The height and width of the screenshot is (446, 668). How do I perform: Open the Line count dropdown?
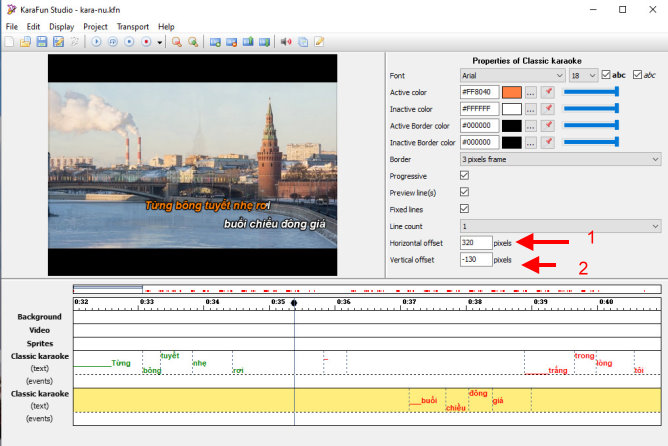pos(560,226)
